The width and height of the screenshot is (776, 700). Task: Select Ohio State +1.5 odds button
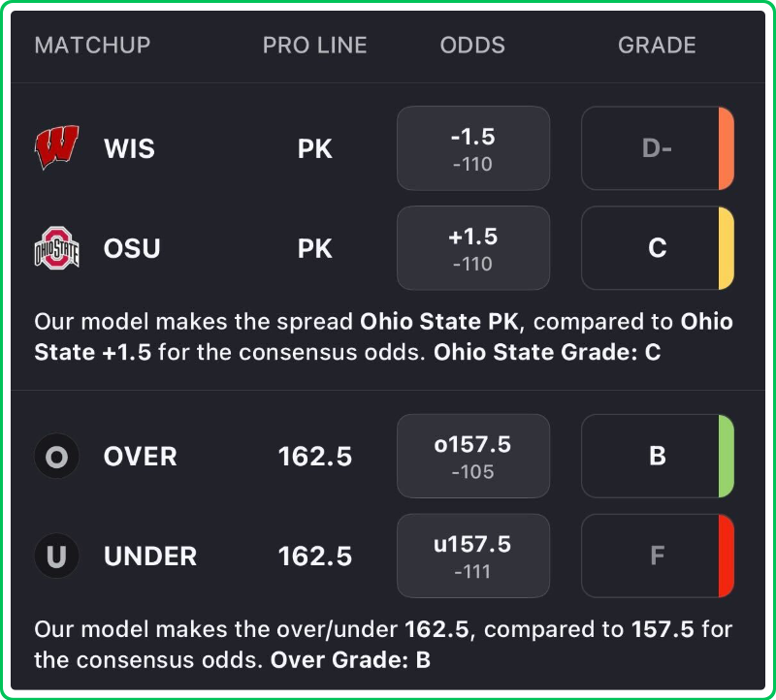click(473, 248)
